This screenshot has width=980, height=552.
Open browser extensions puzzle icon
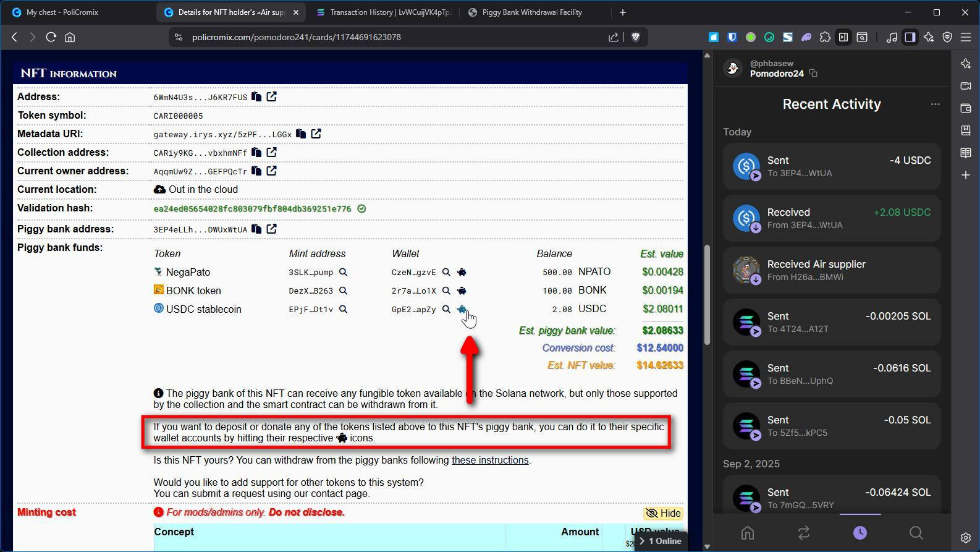[x=825, y=37]
